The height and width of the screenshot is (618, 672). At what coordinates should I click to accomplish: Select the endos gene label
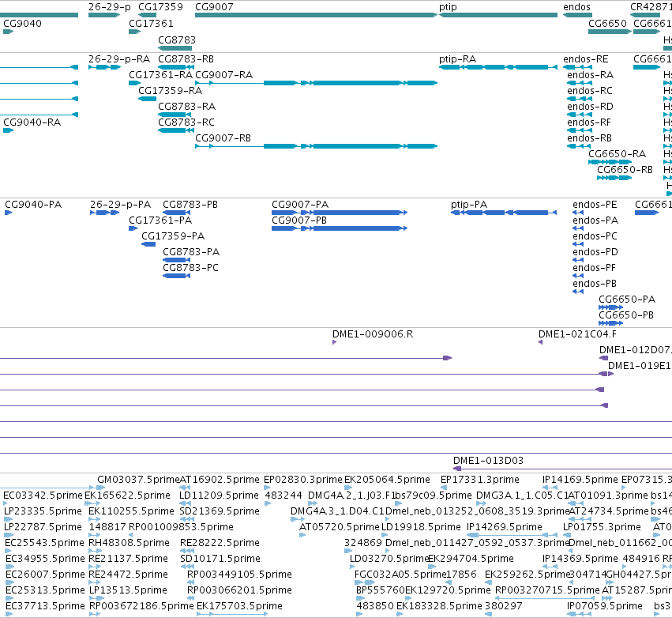(x=577, y=7)
